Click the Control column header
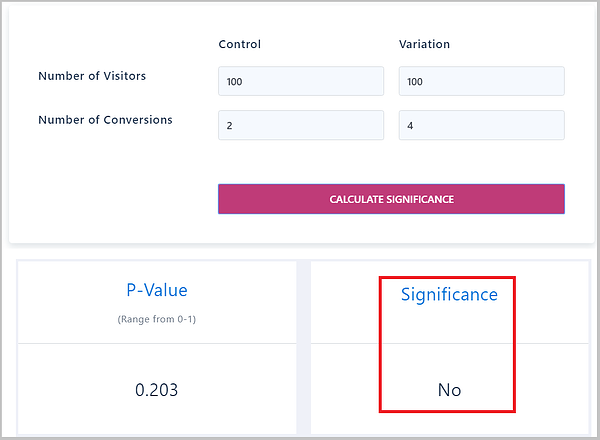Image resolution: width=600 pixels, height=440 pixels. point(239,44)
